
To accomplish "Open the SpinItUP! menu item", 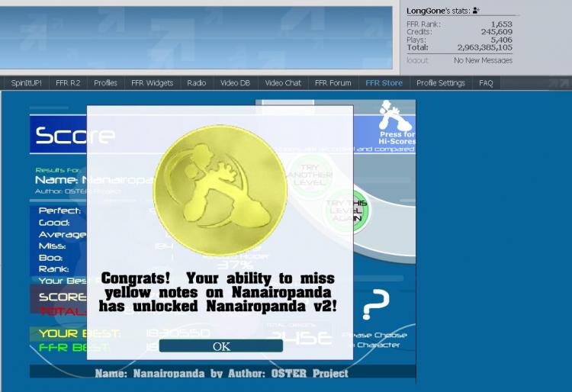I will point(27,83).
